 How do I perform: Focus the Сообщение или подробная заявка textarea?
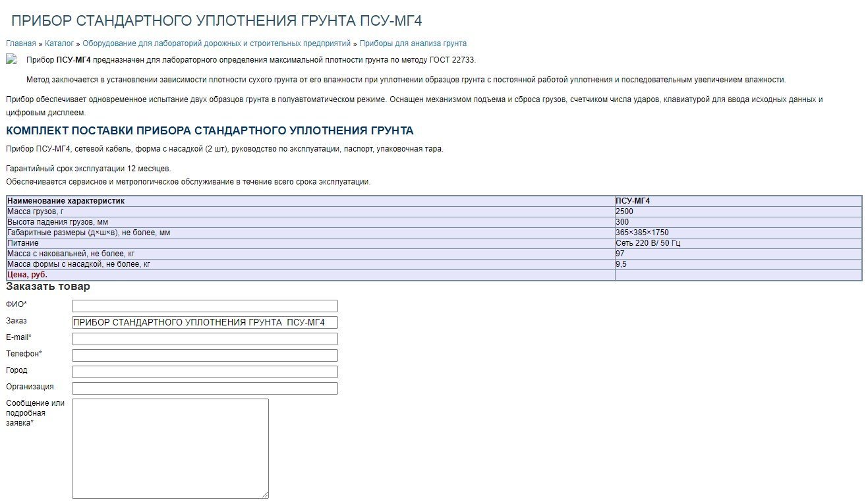(x=170, y=448)
